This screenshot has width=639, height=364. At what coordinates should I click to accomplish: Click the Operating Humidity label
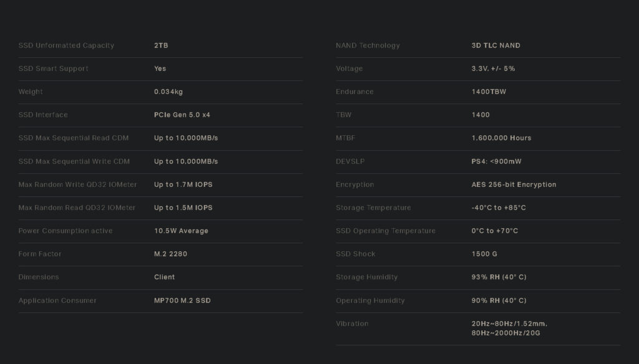tap(370, 300)
